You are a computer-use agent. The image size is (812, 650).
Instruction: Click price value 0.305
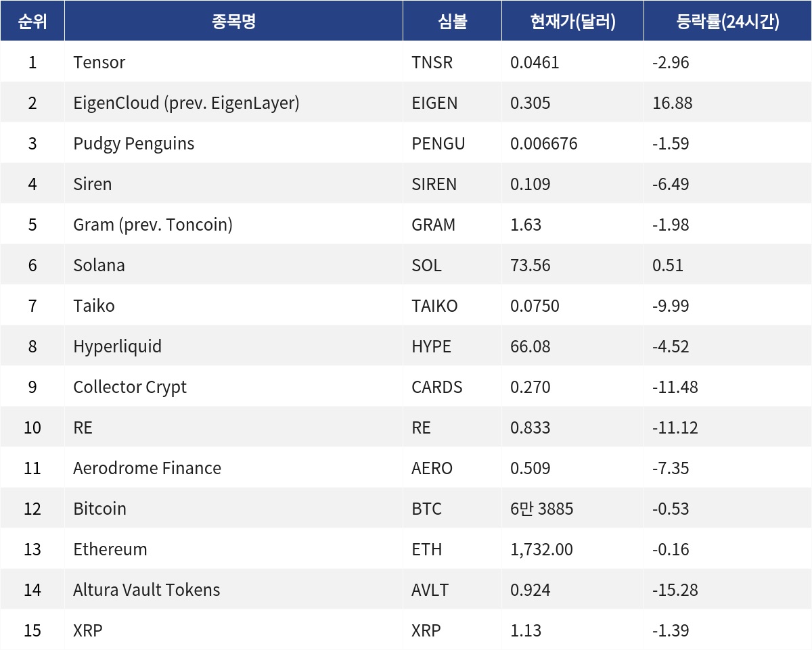pyautogui.click(x=531, y=103)
